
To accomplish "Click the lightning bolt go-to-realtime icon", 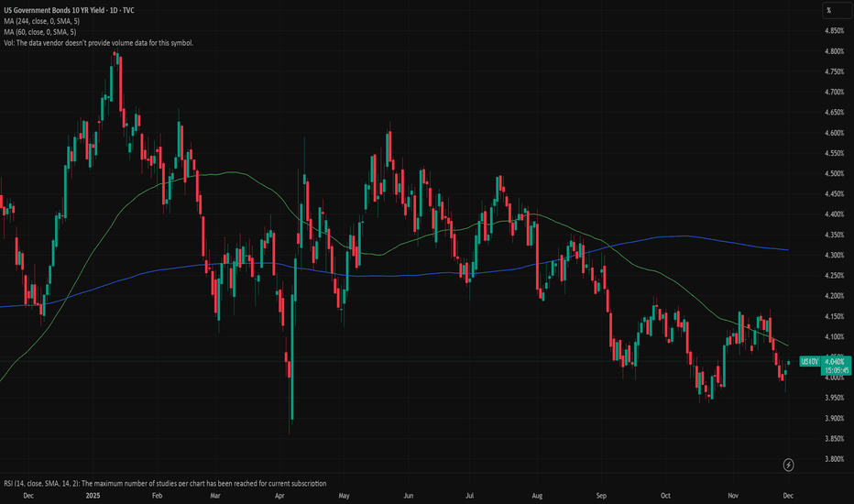I will point(789,466).
